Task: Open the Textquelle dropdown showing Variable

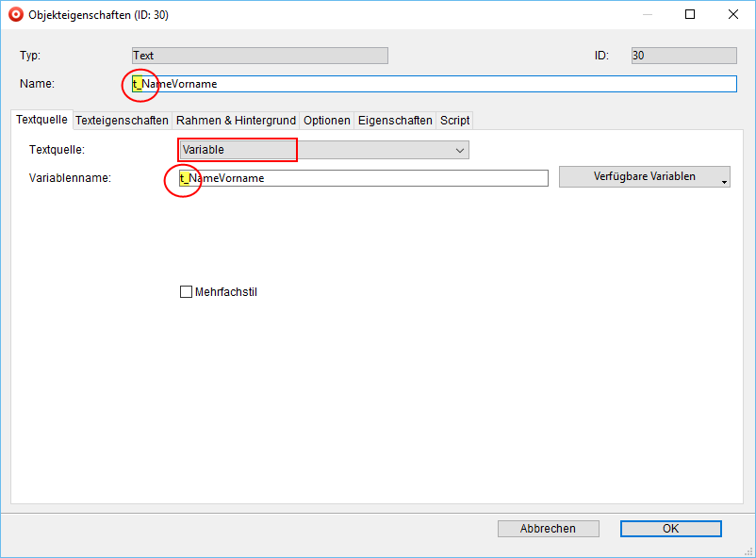Action: 323,150
